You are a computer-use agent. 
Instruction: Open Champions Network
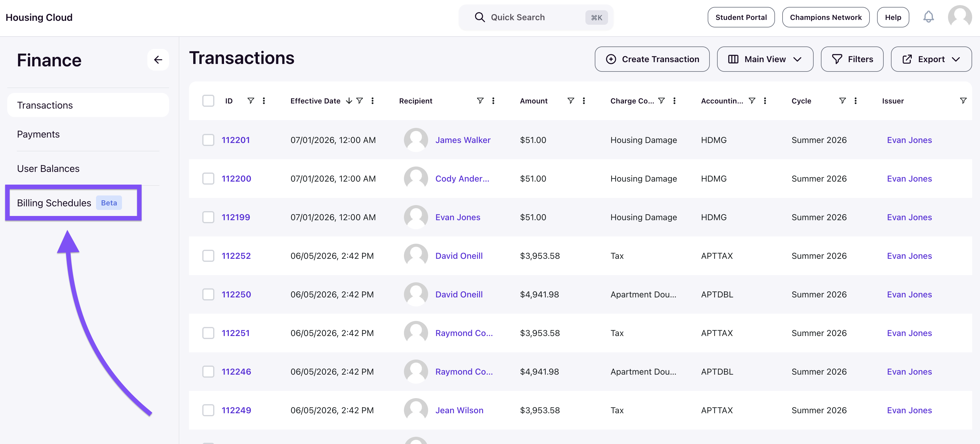(826, 17)
